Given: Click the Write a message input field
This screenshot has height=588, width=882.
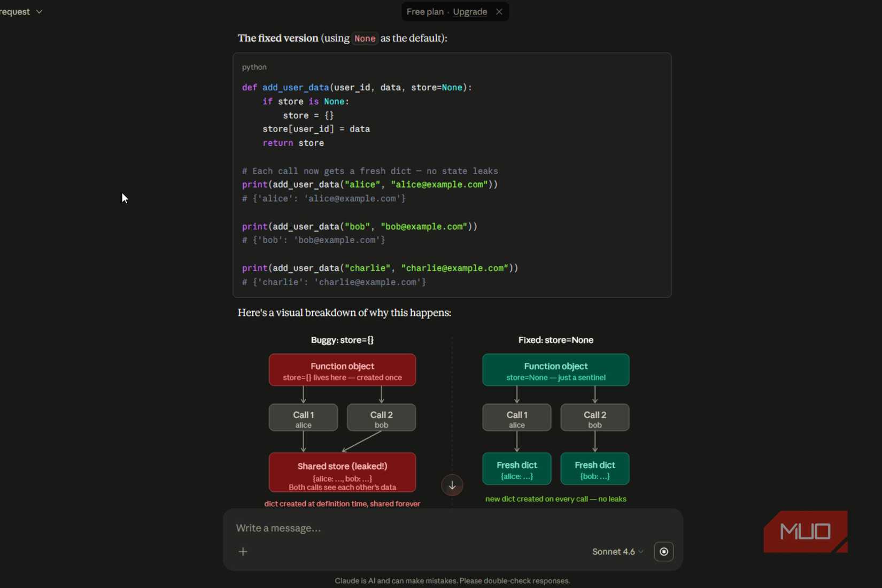Looking at the screenshot, I should 452,528.
